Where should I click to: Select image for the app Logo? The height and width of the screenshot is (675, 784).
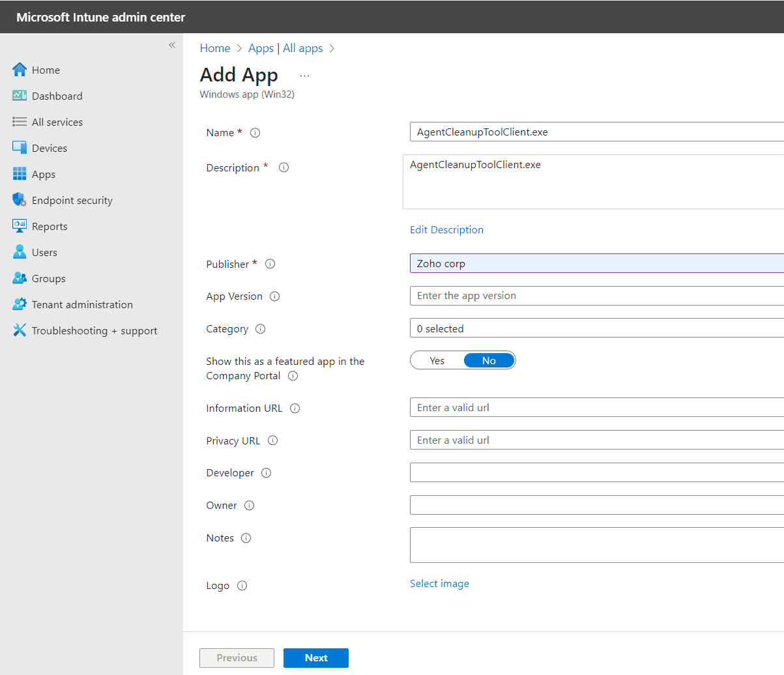439,583
